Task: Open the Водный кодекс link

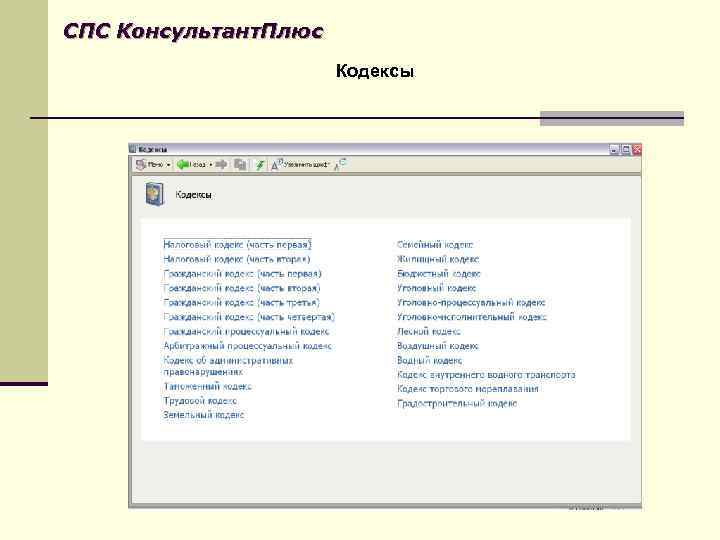Action: [430, 360]
